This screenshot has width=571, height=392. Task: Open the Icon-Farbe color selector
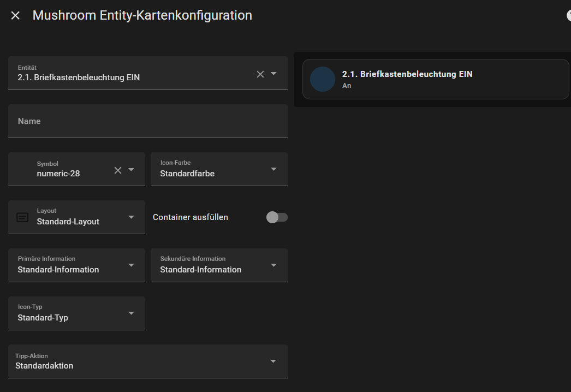click(x=219, y=169)
